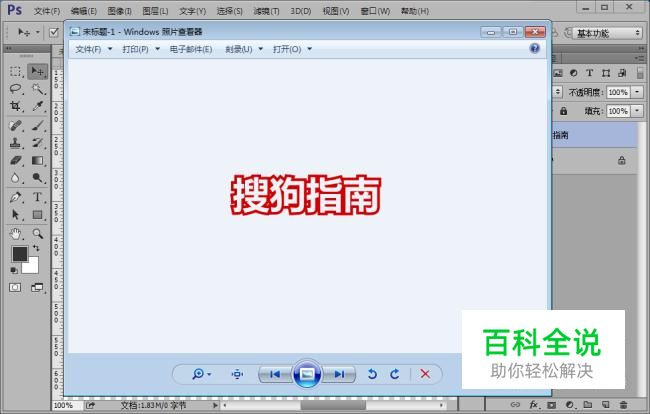Start slideshow in Photo Viewer

coord(307,374)
